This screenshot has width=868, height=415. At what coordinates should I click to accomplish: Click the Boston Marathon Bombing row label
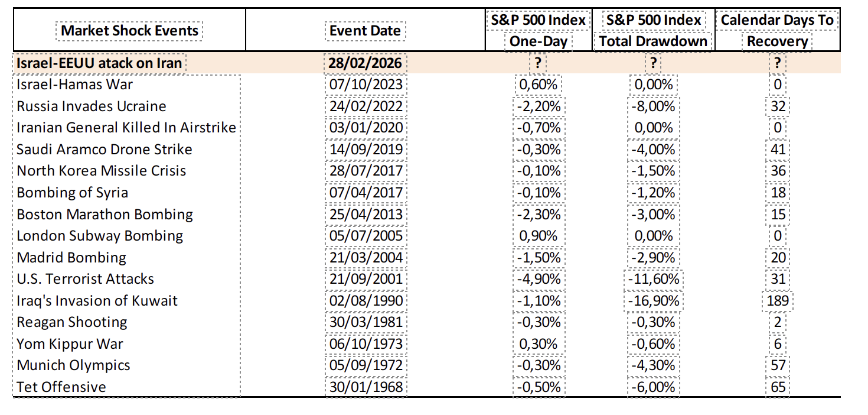(x=105, y=214)
